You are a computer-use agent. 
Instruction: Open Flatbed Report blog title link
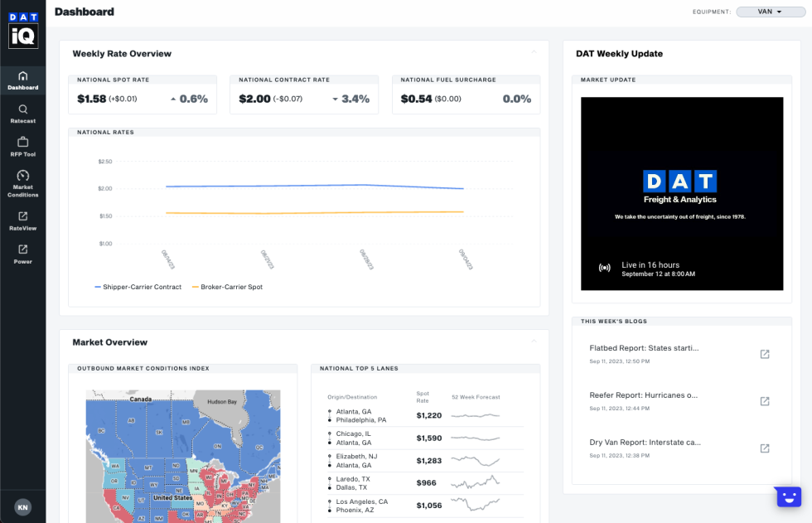pyautogui.click(x=644, y=348)
